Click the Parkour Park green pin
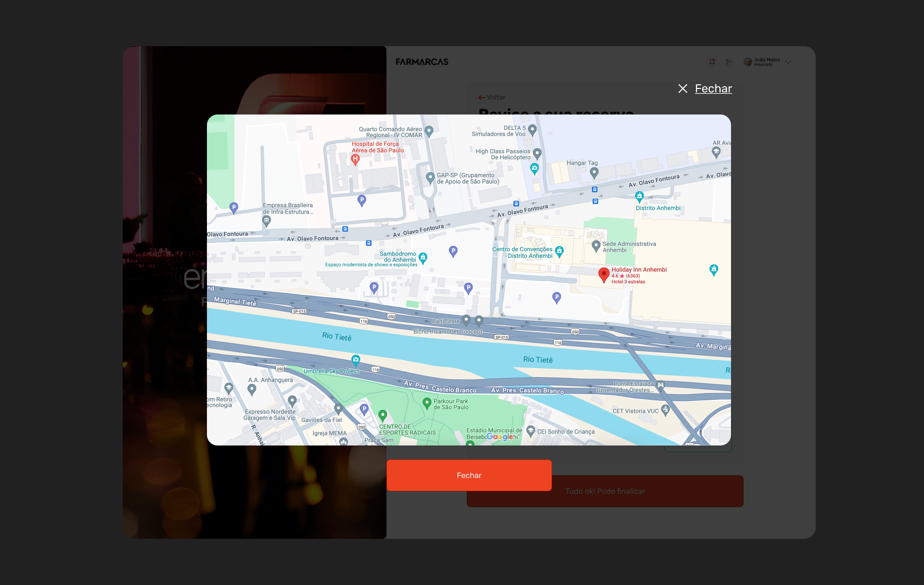The height and width of the screenshot is (585, 924). 426,403
